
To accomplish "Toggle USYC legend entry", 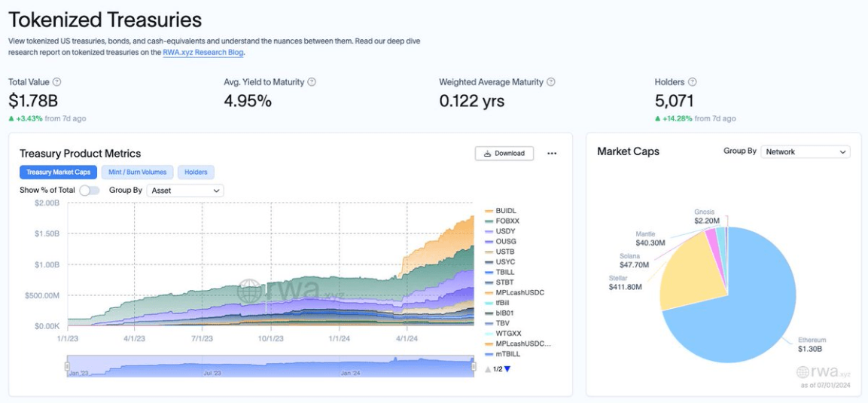I will pyautogui.click(x=501, y=262).
